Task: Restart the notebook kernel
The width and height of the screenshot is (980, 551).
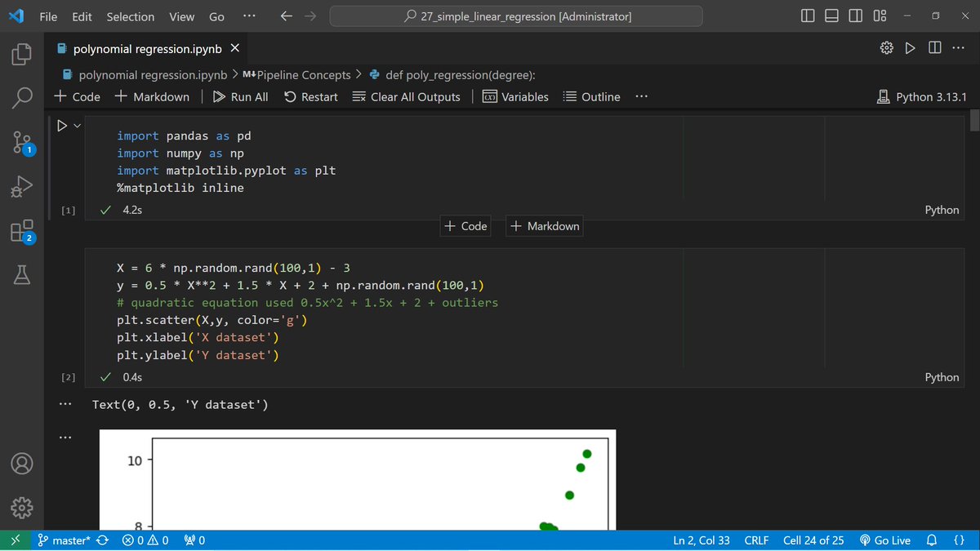Action: (310, 96)
